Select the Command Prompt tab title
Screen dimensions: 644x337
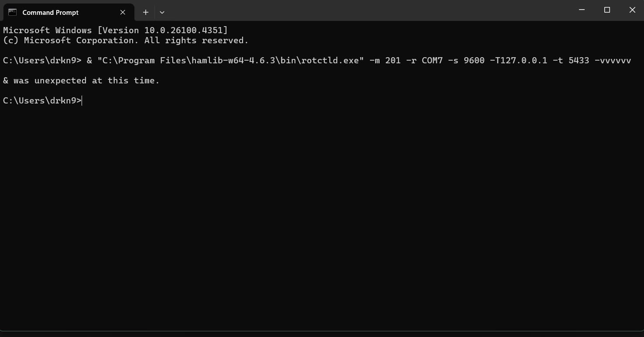pyautogui.click(x=51, y=12)
